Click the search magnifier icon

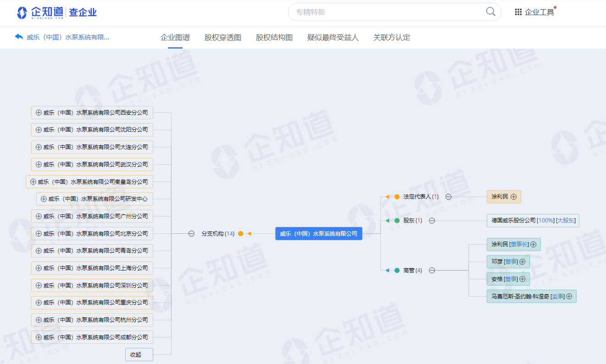click(490, 12)
